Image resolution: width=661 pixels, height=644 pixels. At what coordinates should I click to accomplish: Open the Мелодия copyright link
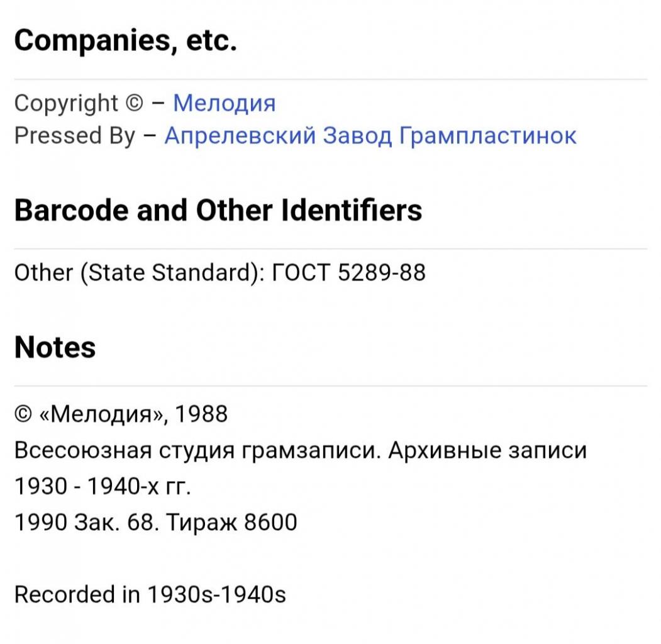pyautogui.click(x=225, y=103)
